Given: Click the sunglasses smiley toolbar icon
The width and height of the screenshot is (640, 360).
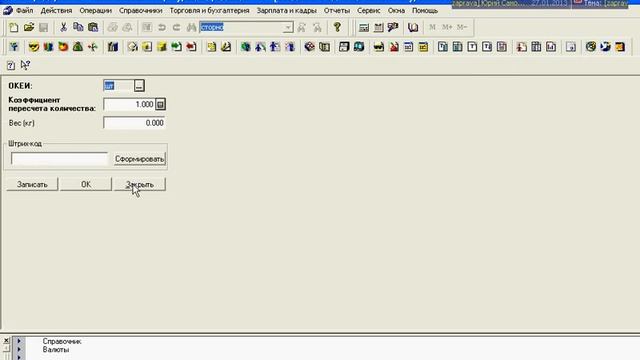Looking at the screenshot, I should coord(33,47).
